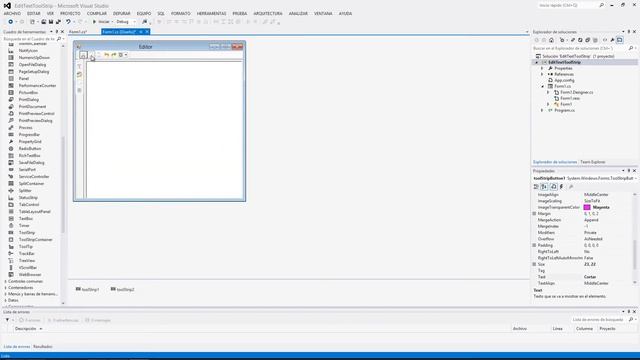This screenshot has width=640, height=360.
Task: Click the Save All toolbar icon
Action: [x=58, y=22]
